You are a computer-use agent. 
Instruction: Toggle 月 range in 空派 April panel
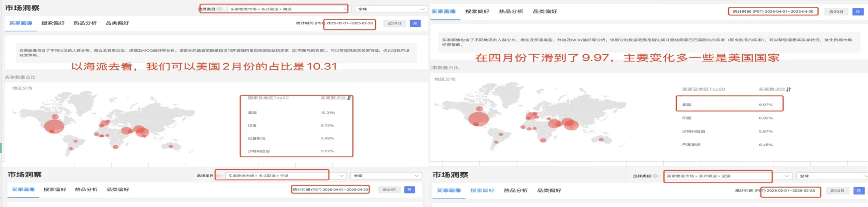[409, 190]
